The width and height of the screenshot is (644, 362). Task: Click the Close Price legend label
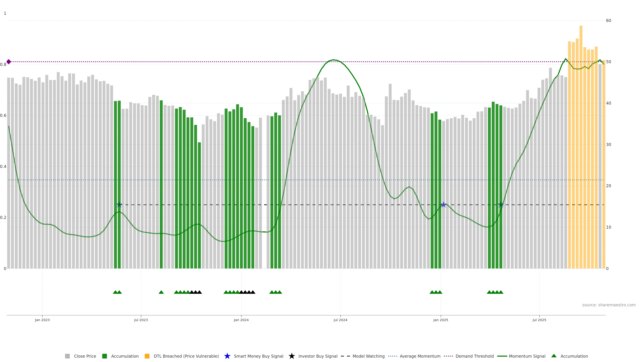point(85,356)
